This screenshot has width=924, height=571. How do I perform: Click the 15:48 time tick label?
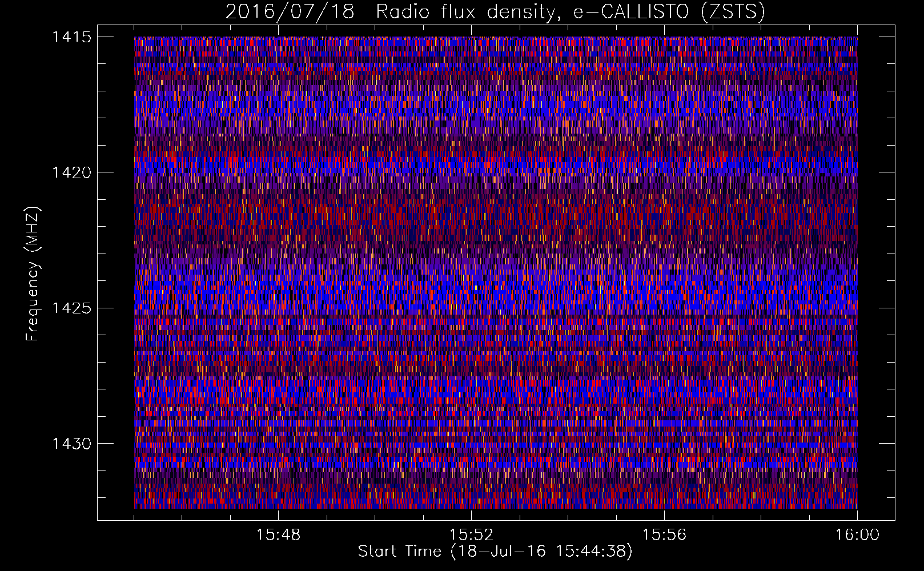(278, 535)
